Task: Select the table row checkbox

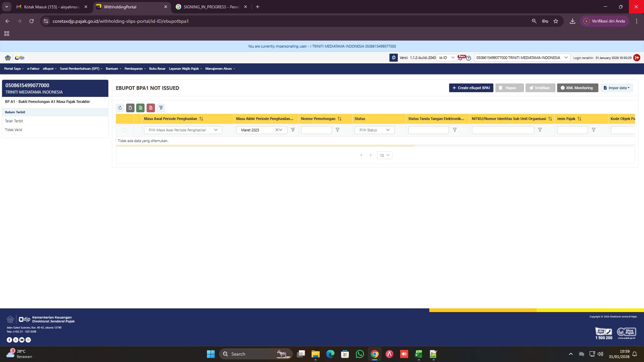Action: click(x=124, y=130)
